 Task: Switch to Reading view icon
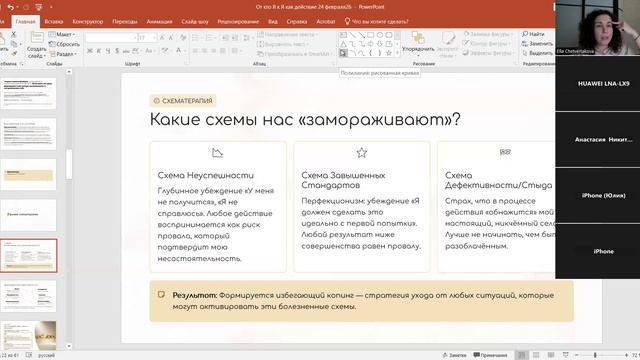pyautogui.click(x=551, y=355)
